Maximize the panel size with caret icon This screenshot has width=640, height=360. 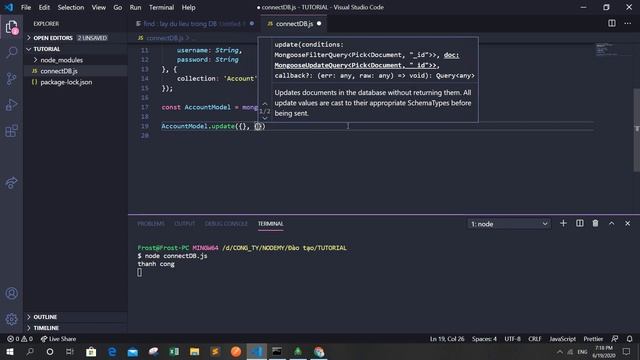(x=611, y=223)
